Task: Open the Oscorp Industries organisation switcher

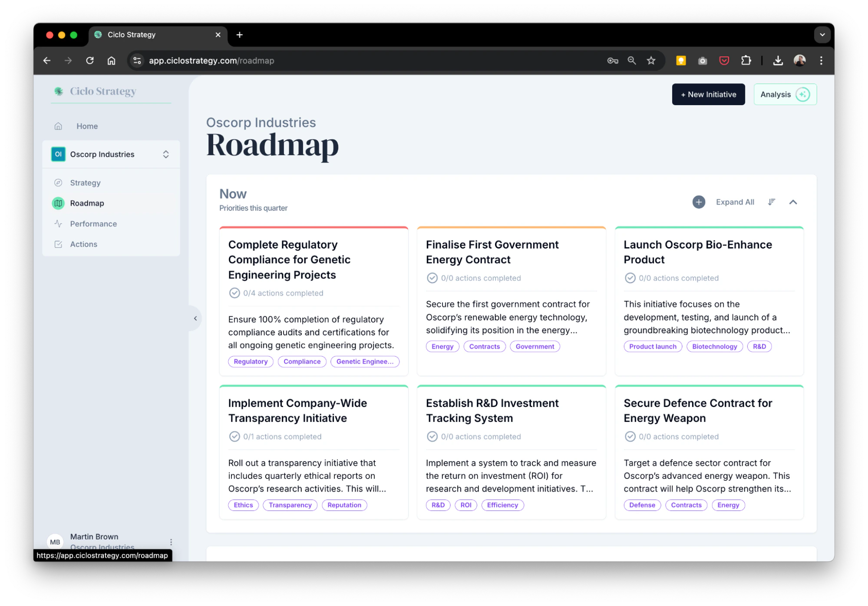Action: 111,154
